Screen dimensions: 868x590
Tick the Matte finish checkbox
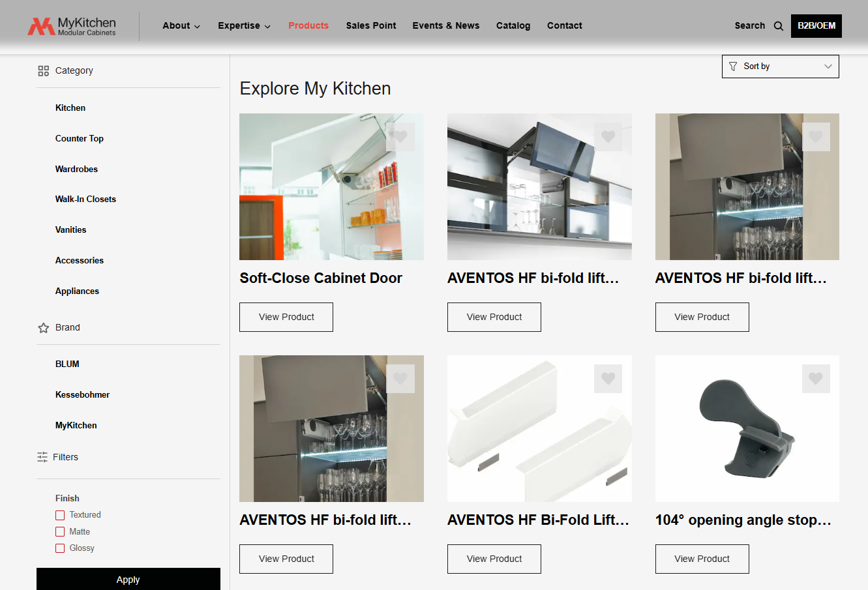click(60, 532)
